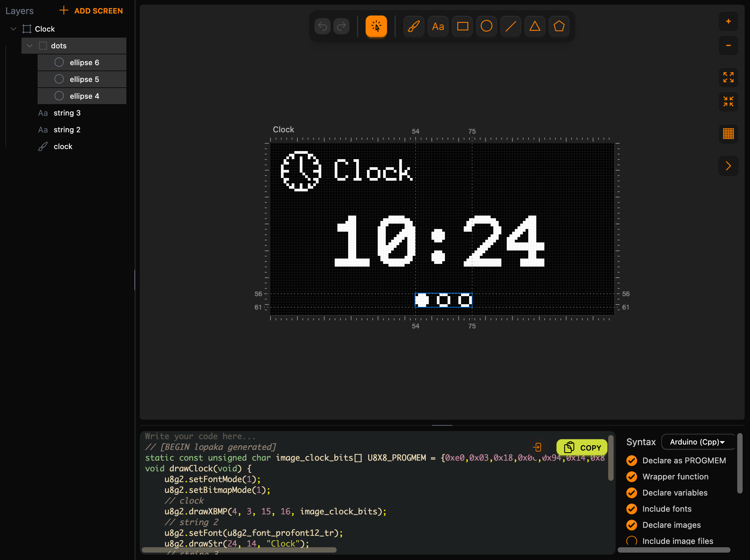Click the redo arrow button
This screenshot has width=750, height=560.
click(341, 26)
